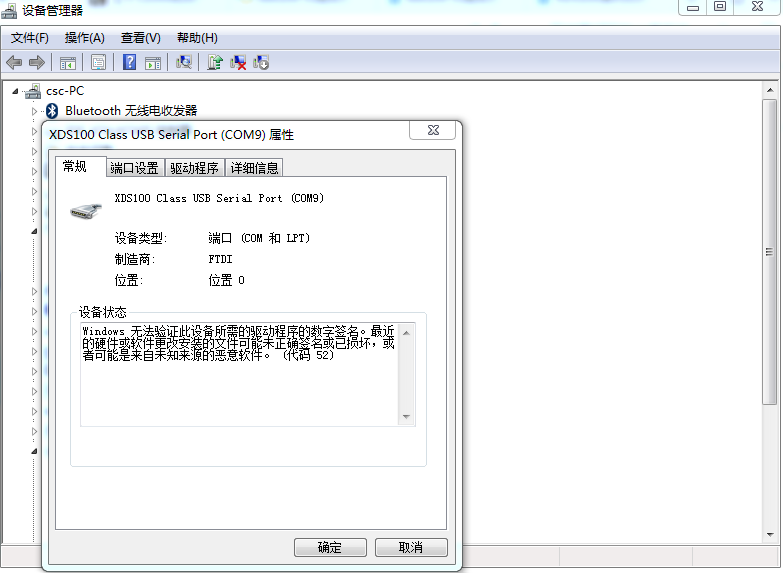The height and width of the screenshot is (573, 783).
Task: Open the 查看(V) menu
Action: click(140, 38)
